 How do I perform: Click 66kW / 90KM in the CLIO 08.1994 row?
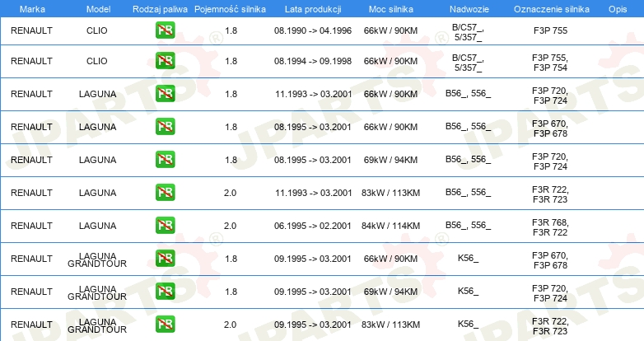(390, 61)
